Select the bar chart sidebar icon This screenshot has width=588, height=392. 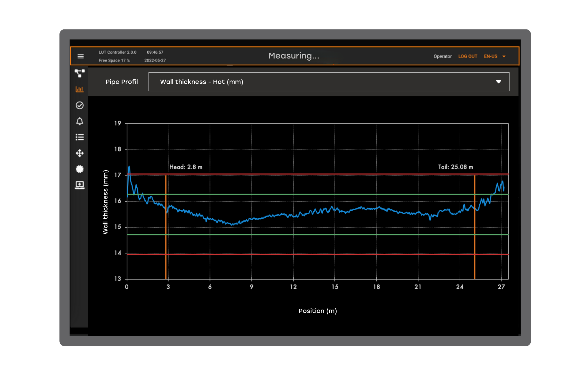80,89
